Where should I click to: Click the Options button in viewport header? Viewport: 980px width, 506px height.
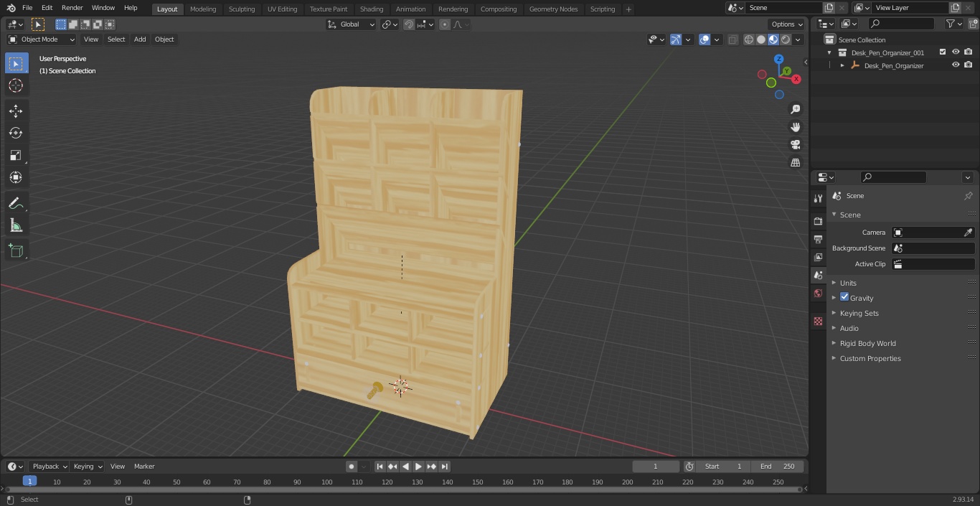click(787, 24)
